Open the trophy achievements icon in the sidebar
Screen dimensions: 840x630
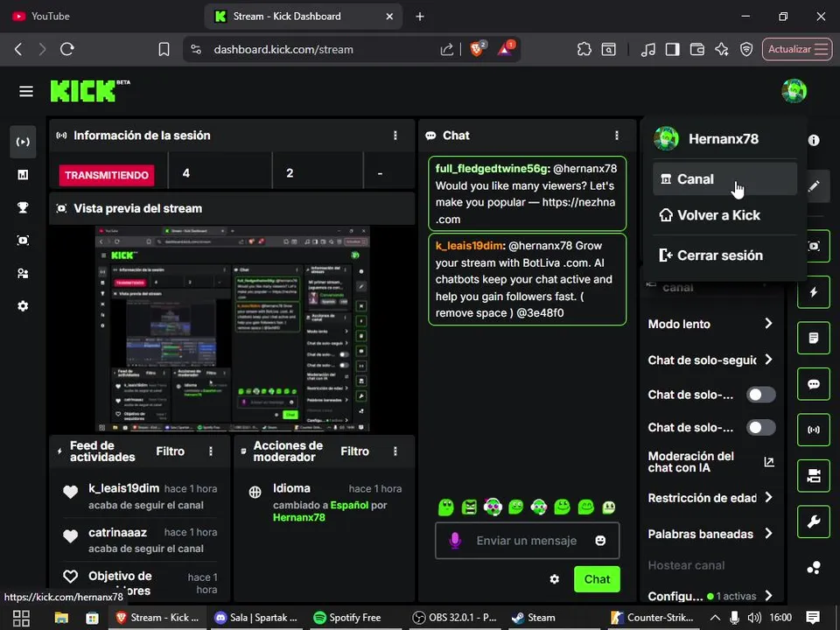23,207
